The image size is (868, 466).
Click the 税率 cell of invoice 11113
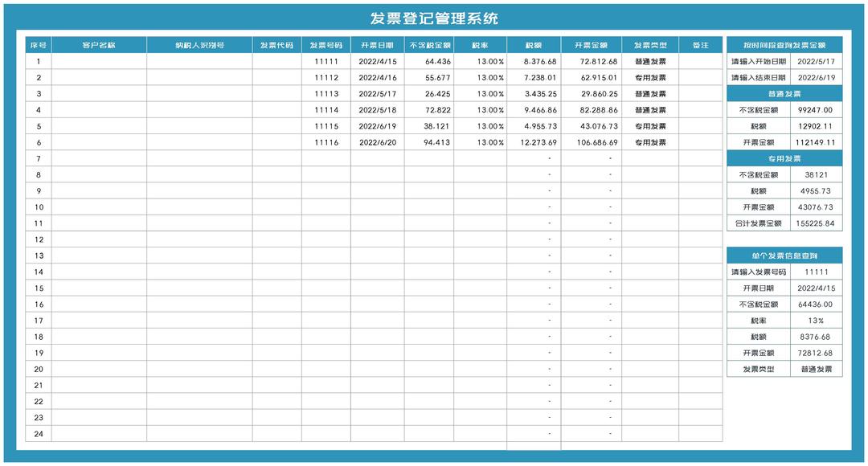(480, 93)
